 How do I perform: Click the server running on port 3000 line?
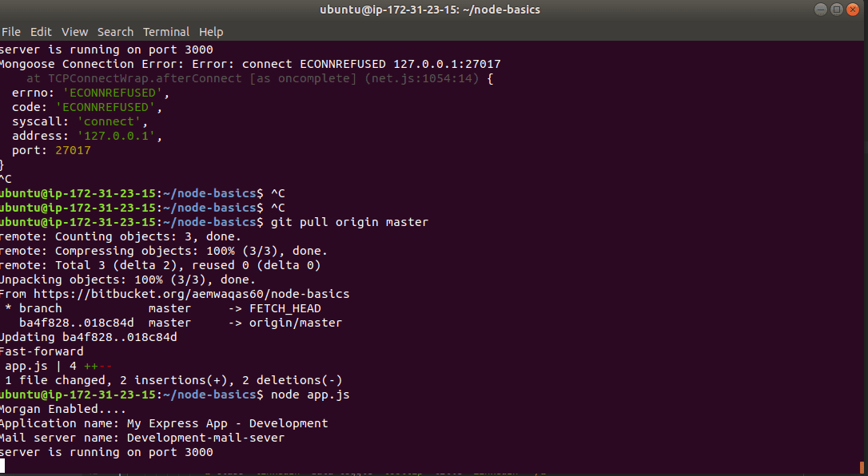point(106,451)
